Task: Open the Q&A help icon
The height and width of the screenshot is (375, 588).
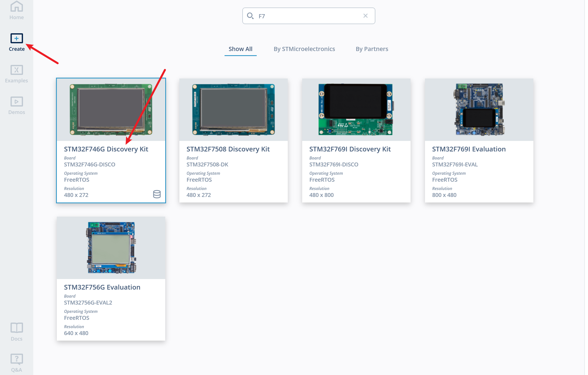Action: coord(17,359)
